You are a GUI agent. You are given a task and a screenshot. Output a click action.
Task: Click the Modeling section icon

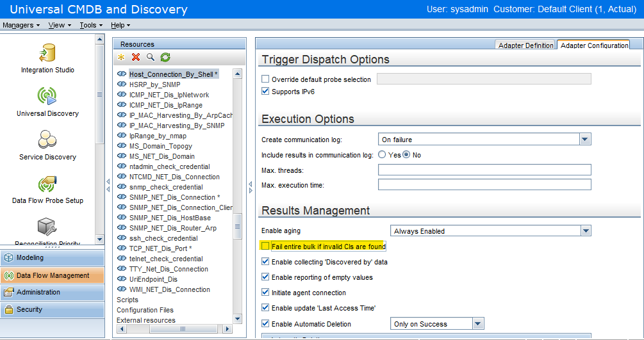pyautogui.click(x=8, y=257)
